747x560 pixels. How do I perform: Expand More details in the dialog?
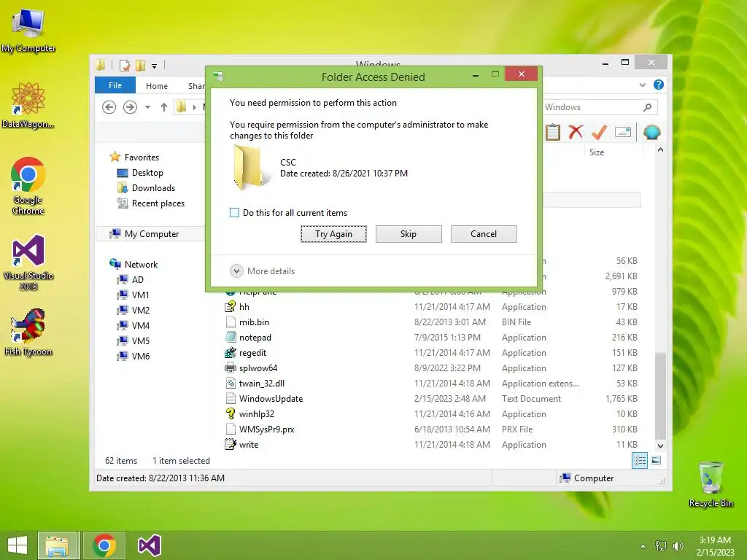263,271
